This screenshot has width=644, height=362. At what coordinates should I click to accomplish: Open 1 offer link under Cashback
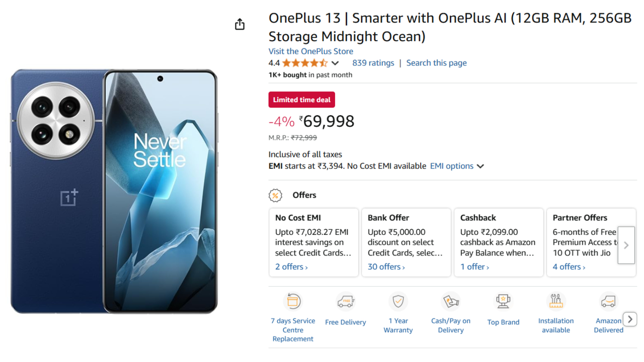474,266
